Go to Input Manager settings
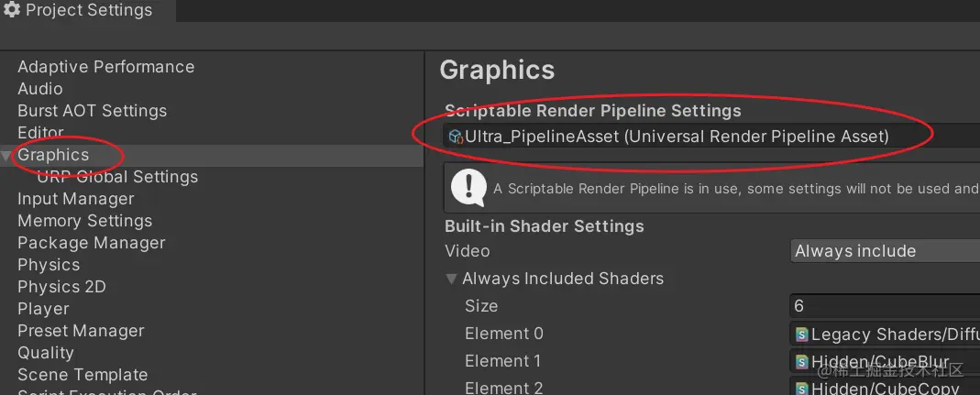 click(x=75, y=199)
